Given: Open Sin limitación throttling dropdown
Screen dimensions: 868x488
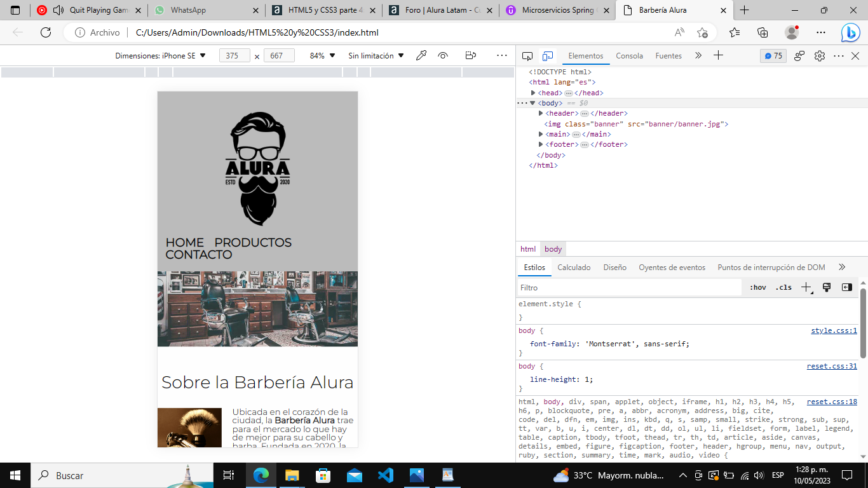Looking at the screenshot, I should (376, 56).
